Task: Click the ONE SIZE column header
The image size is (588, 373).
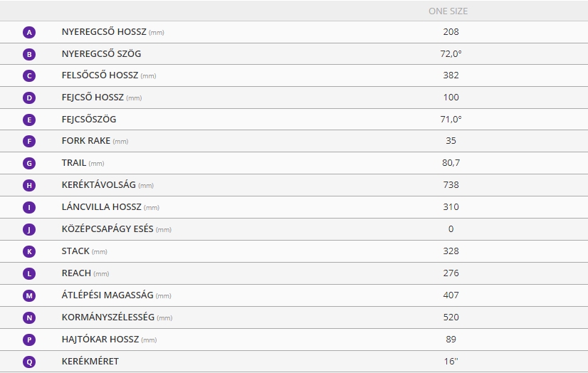Action: [x=448, y=11]
